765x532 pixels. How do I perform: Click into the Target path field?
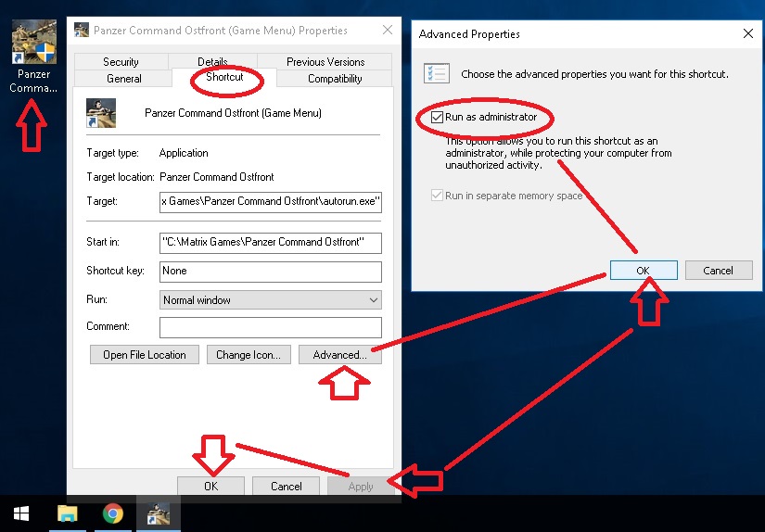point(270,202)
